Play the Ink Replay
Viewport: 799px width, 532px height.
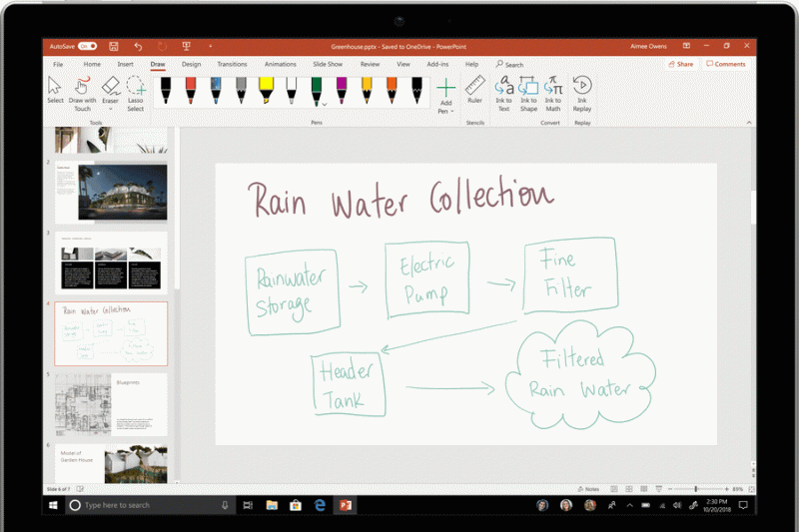pyautogui.click(x=582, y=86)
